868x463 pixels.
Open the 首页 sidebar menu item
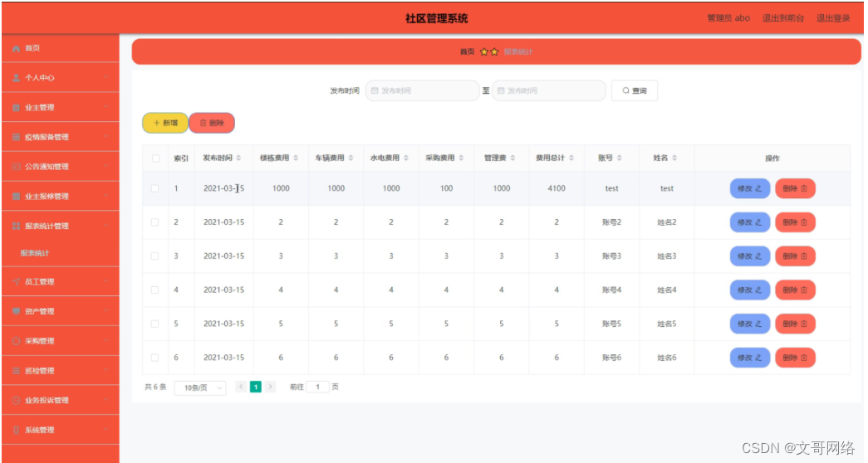tap(61, 48)
